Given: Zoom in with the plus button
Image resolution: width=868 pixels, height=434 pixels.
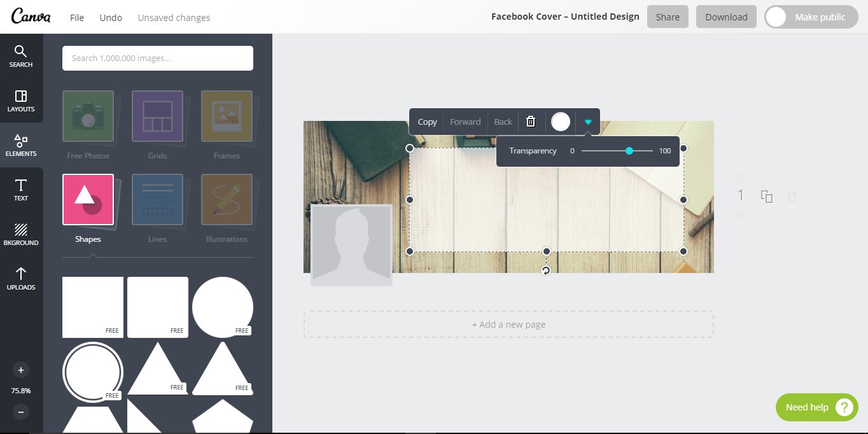Looking at the screenshot, I should coord(21,370).
